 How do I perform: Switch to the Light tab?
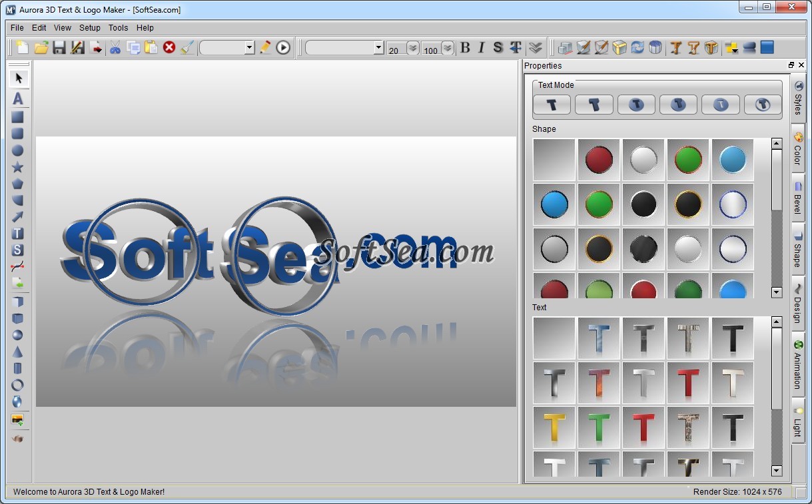click(x=798, y=422)
